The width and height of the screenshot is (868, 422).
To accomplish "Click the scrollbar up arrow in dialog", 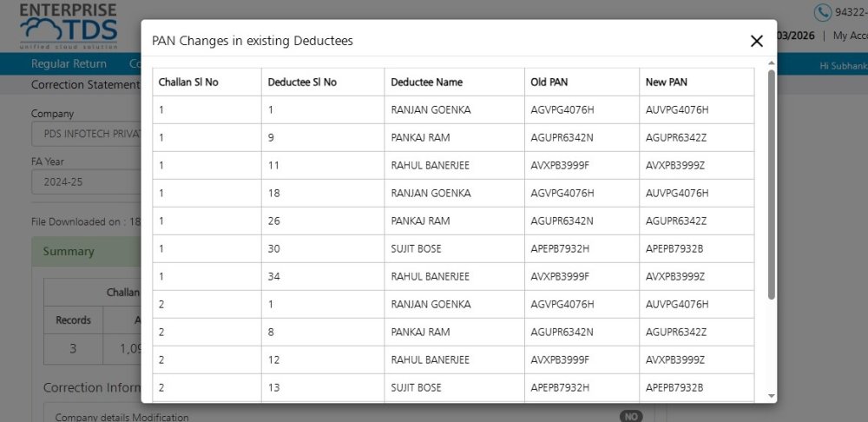I will (x=772, y=63).
